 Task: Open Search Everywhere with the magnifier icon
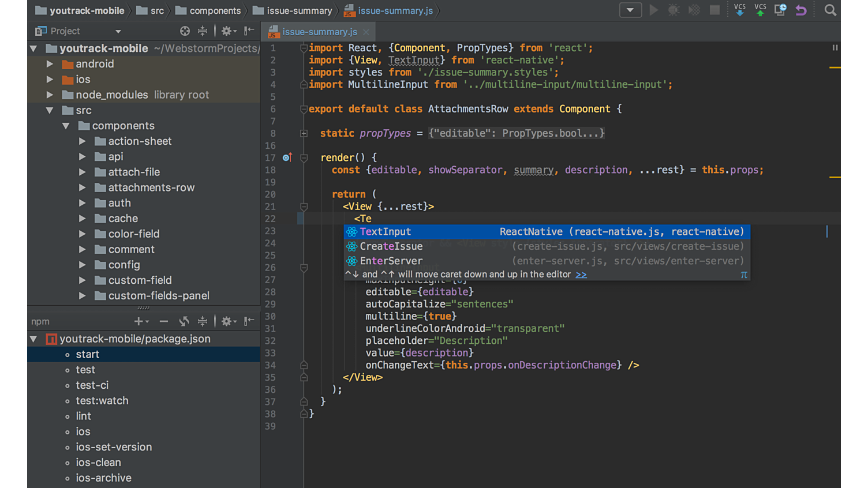(x=830, y=10)
